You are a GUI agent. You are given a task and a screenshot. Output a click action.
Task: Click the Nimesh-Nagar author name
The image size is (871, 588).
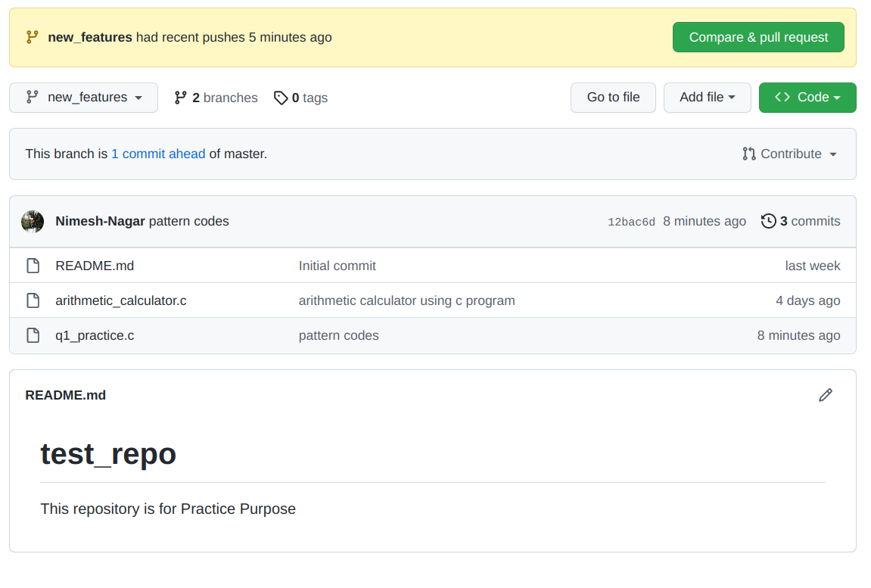click(100, 221)
